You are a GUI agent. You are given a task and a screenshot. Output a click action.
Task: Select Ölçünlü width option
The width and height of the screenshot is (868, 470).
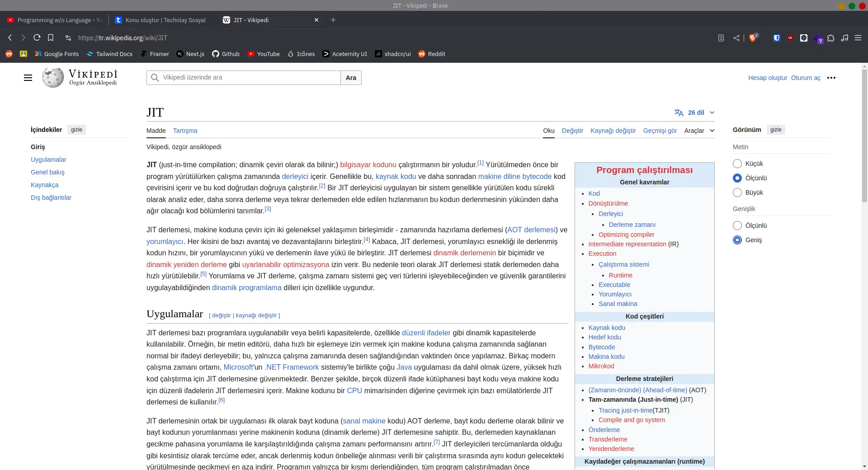click(x=737, y=226)
